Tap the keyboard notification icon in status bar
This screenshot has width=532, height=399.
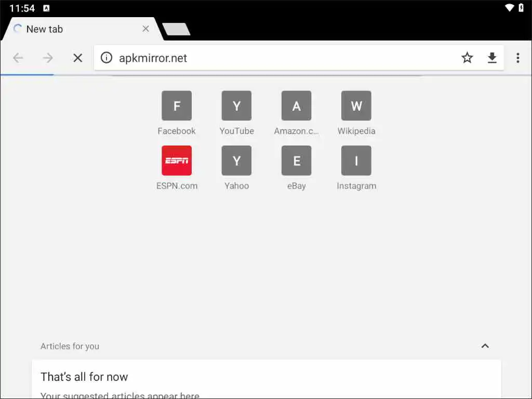click(x=46, y=8)
